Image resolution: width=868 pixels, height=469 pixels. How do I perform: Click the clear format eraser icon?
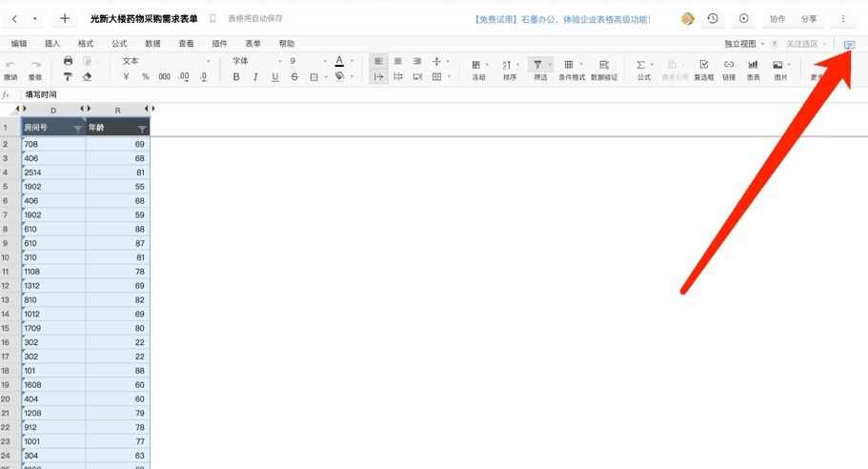(87, 77)
